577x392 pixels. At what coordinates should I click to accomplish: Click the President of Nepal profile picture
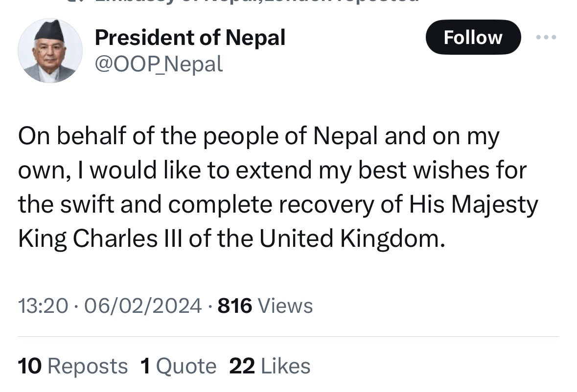pyautogui.click(x=50, y=51)
